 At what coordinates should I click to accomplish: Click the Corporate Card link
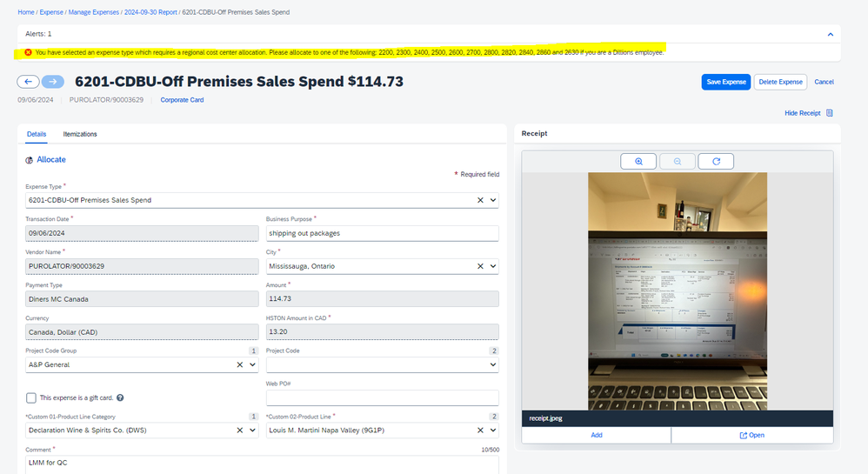[182, 100]
